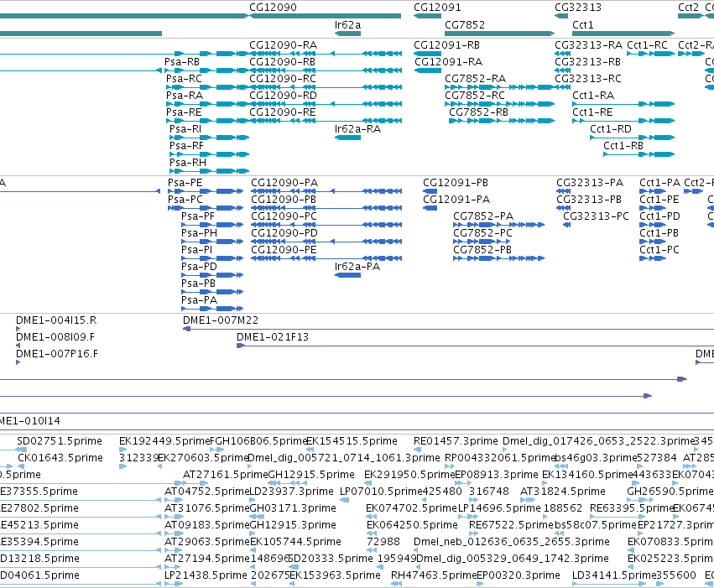Click EST label RE67522.5prime

pyautogui.click(x=511, y=525)
